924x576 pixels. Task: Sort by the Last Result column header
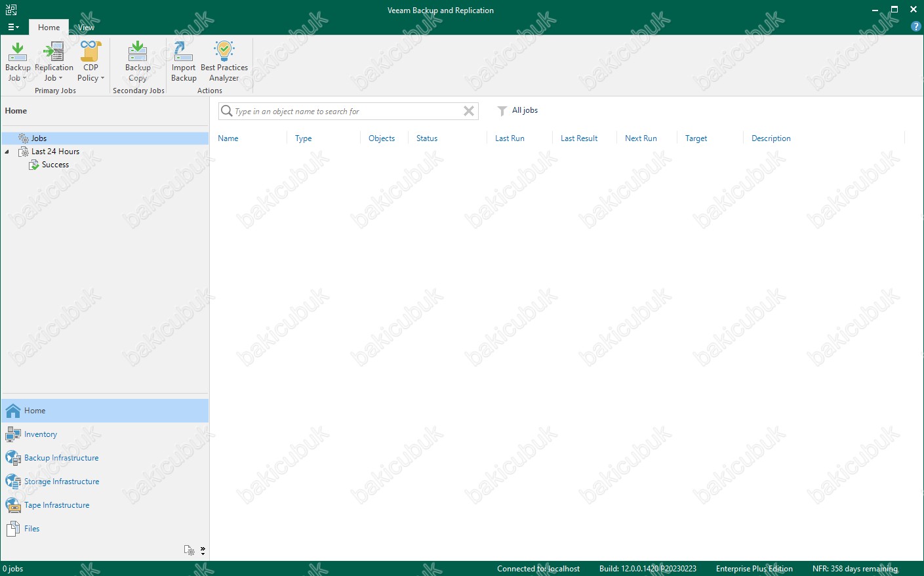pos(579,138)
